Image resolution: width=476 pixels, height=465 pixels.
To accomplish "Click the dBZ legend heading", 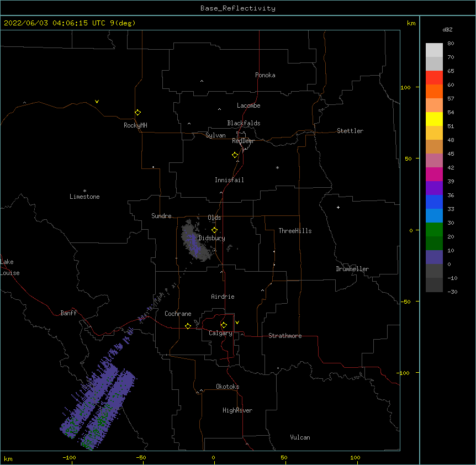I will [447, 29].
